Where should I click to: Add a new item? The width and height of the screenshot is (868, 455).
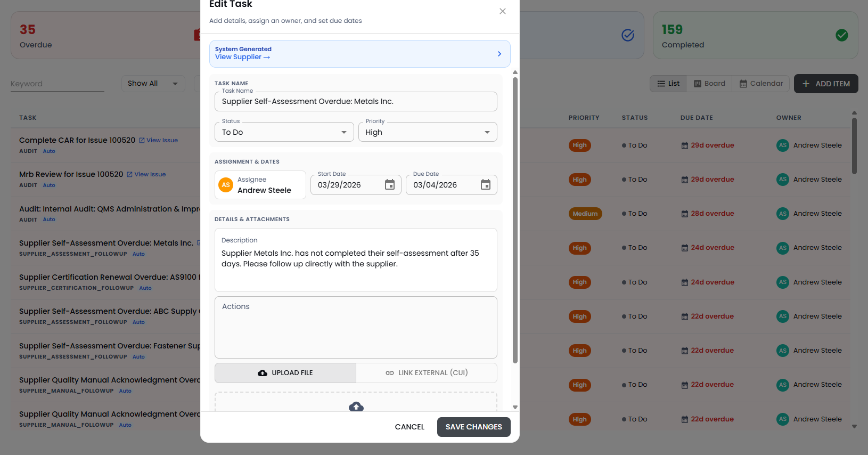point(826,84)
